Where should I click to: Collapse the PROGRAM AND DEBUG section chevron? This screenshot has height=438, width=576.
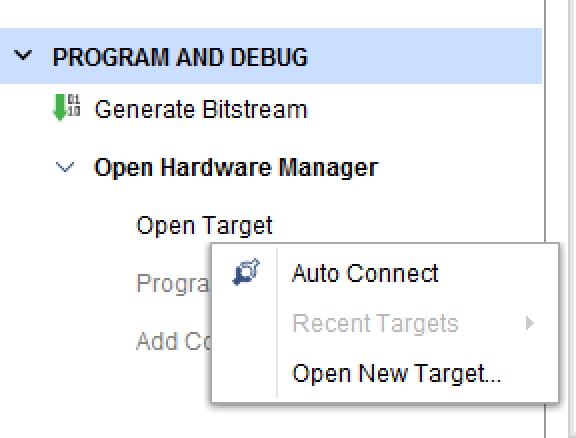pyautogui.click(x=23, y=55)
